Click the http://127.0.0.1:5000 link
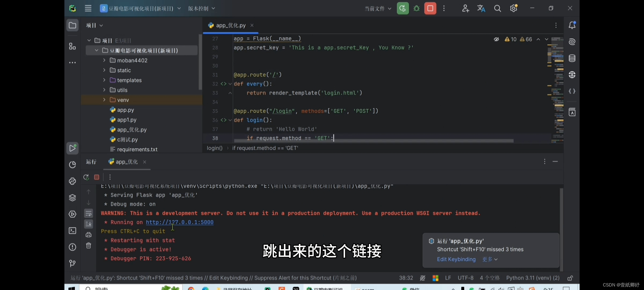Screen dimensions: 644x290 point(180,222)
